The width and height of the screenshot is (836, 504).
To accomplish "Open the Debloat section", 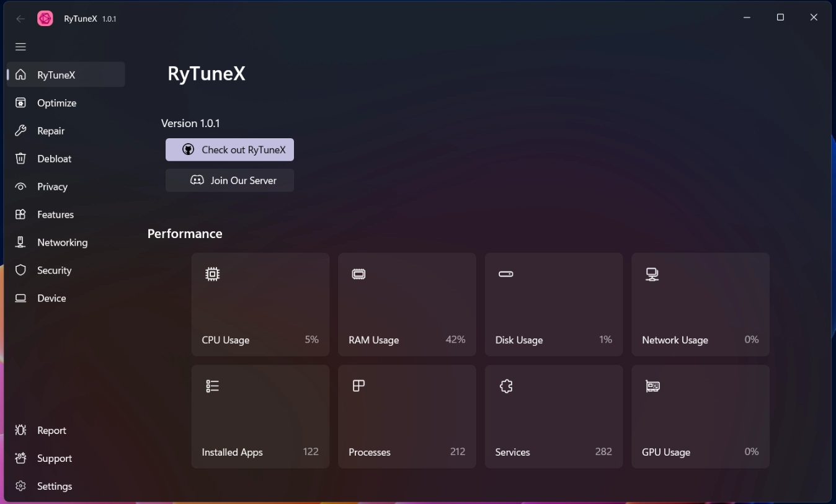I will click(x=65, y=159).
